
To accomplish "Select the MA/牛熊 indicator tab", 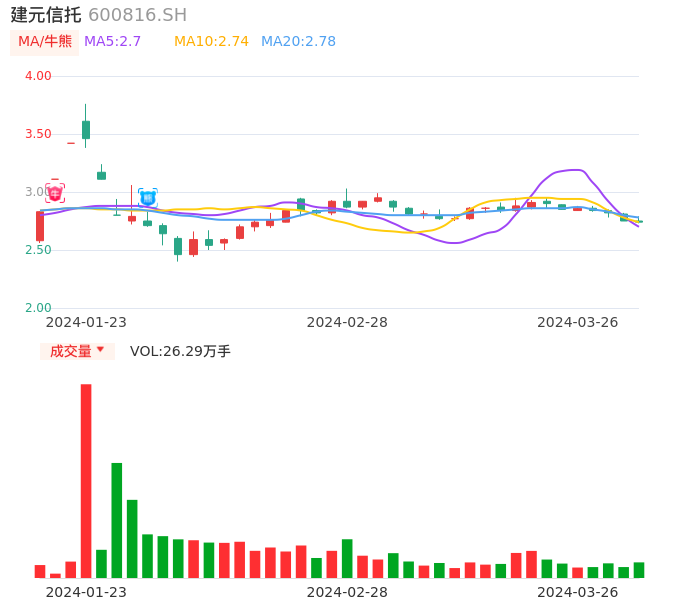I will [x=45, y=42].
